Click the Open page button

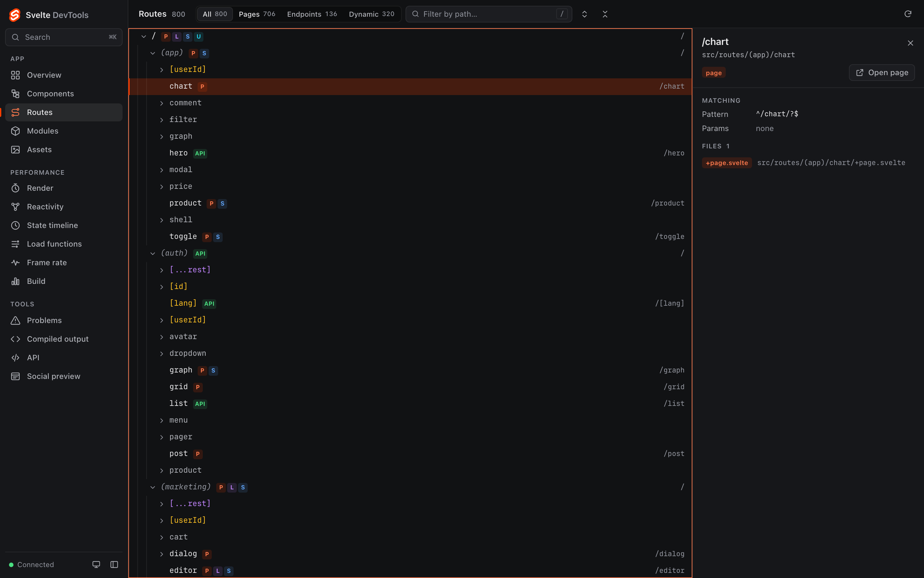click(x=882, y=73)
